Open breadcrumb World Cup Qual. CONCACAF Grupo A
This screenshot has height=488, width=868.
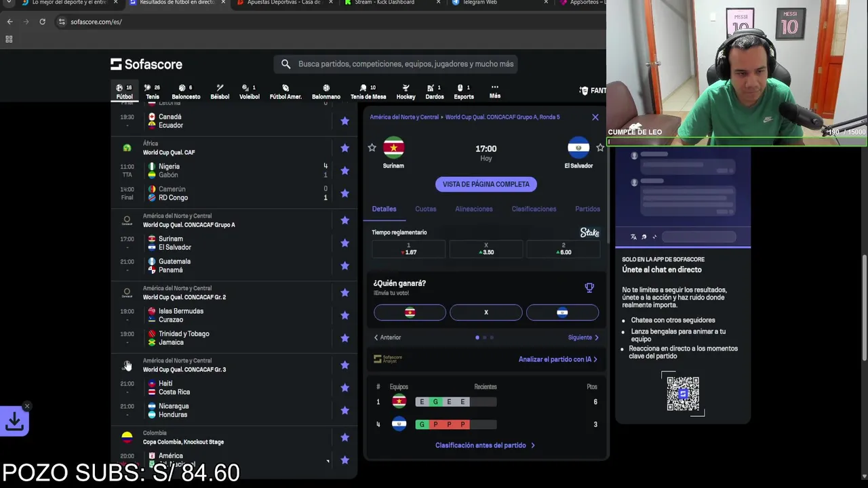click(501, 117)
